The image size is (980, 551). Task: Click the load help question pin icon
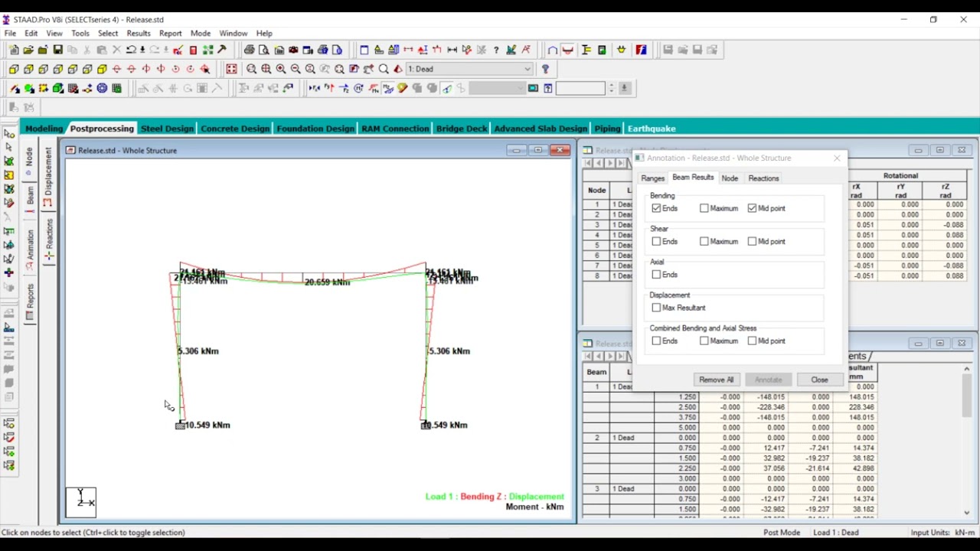coord(545,69)
